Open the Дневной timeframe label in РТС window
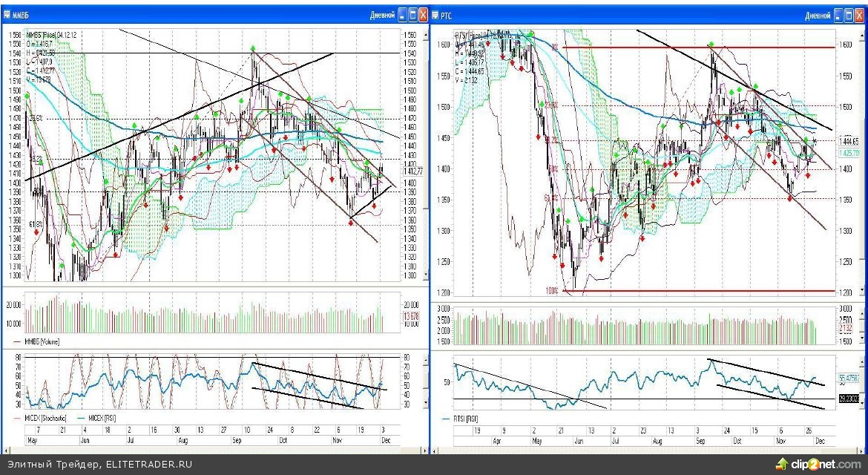 point(818,15)
